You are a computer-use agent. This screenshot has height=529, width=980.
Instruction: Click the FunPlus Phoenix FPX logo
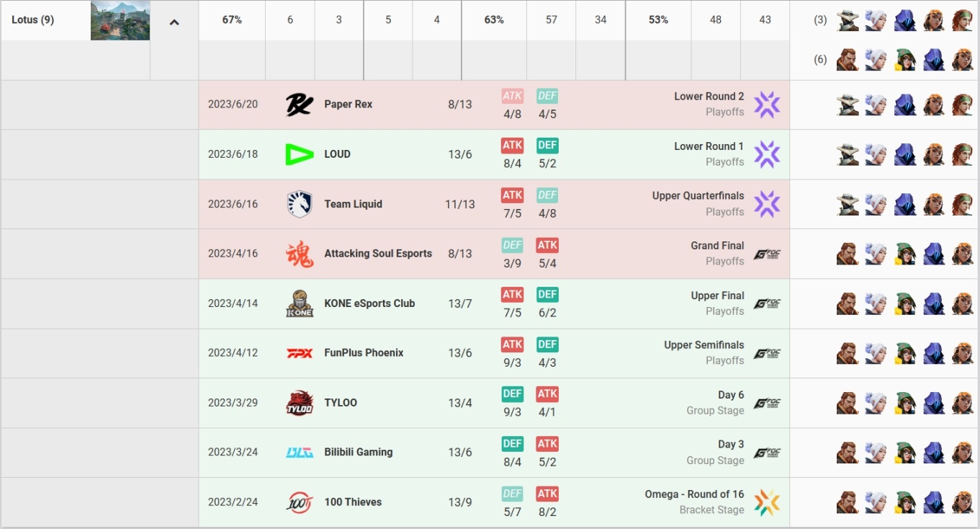(x=300, y=353)
